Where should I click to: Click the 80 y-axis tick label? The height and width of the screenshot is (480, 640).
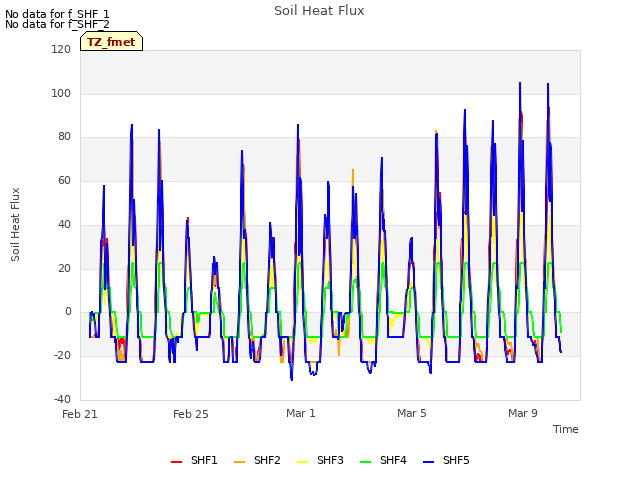click(64, 137)
